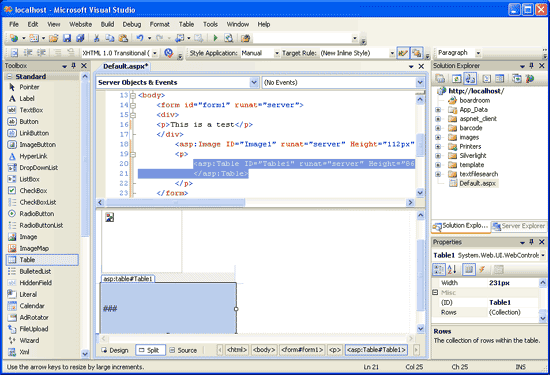Screen dimensions: 550x375
Task: Click the Cut scissors icon
Action: click(96, 38)
